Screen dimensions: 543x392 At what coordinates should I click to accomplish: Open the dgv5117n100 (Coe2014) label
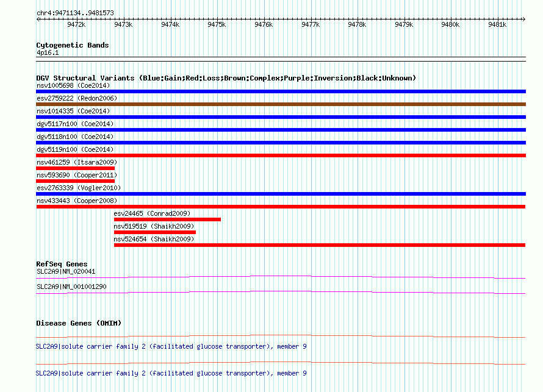click(75, 124)
